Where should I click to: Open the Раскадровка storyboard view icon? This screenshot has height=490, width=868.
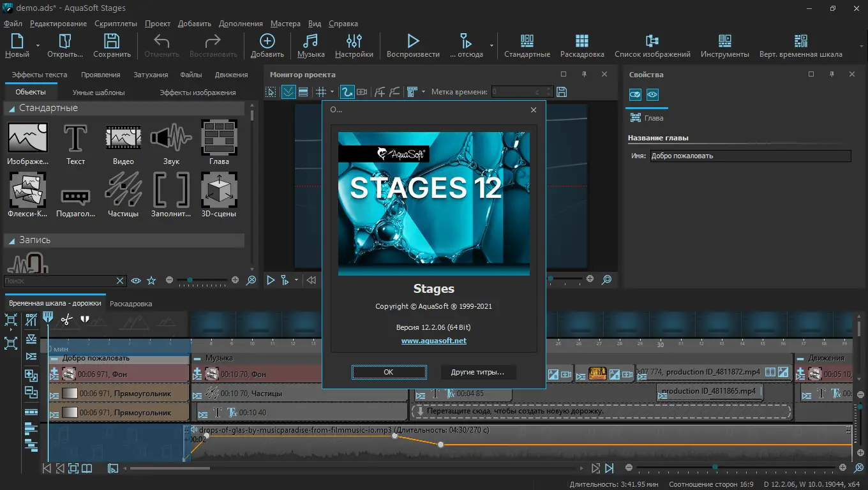pyautogui.click(x=582, y=41)
